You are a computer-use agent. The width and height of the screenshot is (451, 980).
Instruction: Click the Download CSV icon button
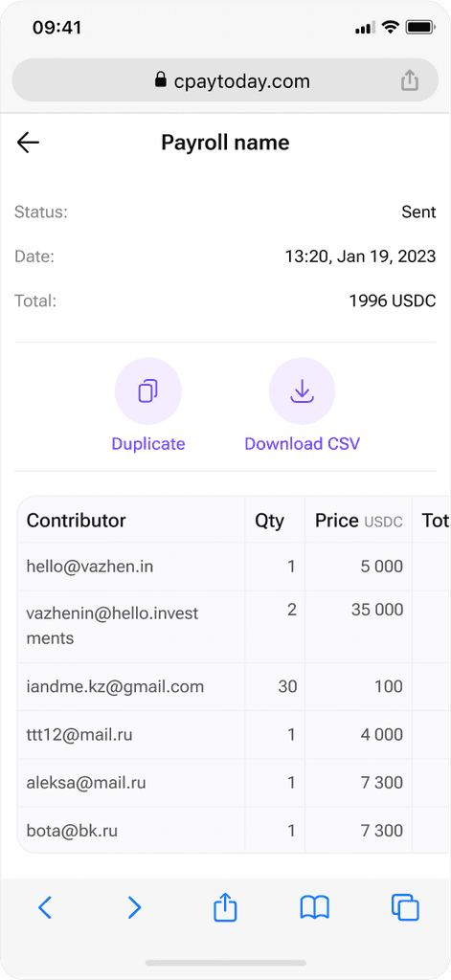tap(303, 391)
